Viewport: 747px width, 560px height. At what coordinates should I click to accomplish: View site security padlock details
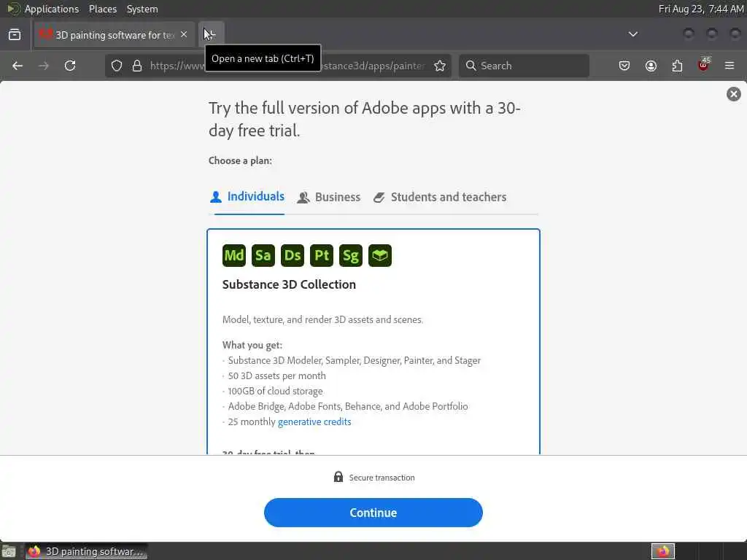coord(137,66)
